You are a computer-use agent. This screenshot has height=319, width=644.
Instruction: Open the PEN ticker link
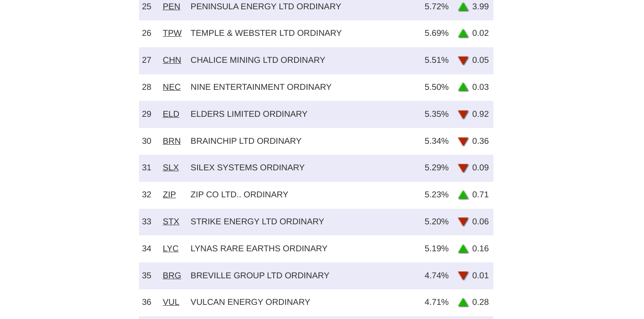point(171,7)
